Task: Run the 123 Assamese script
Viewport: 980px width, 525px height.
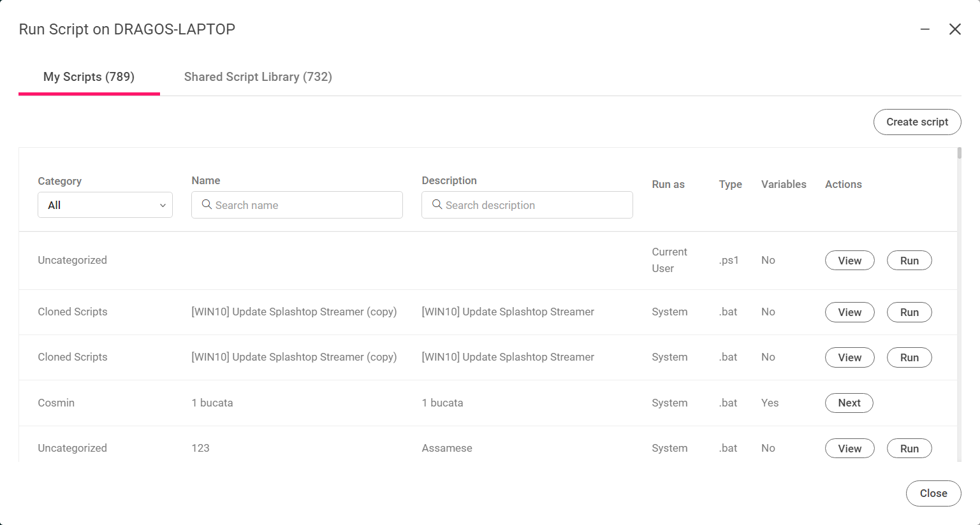Action: [909, 449]
